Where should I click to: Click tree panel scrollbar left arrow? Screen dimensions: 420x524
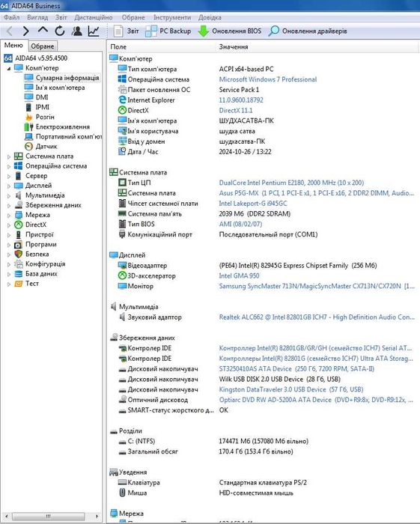(6, 517)
